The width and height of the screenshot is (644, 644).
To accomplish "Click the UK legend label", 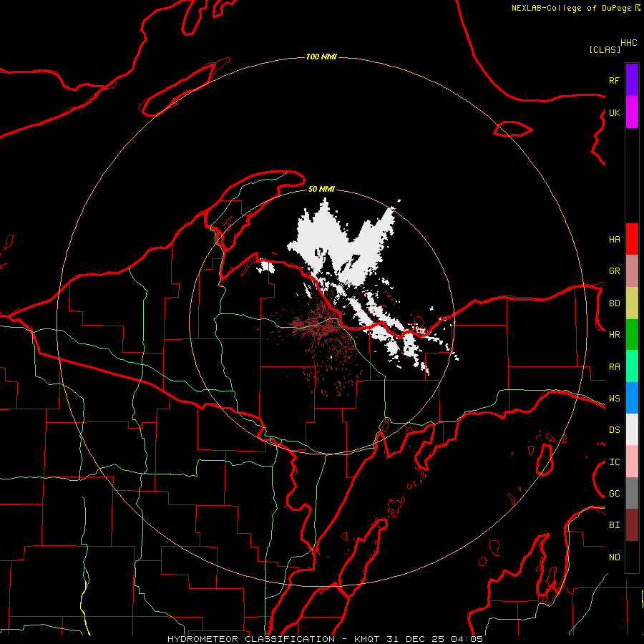I will [614, 112].
